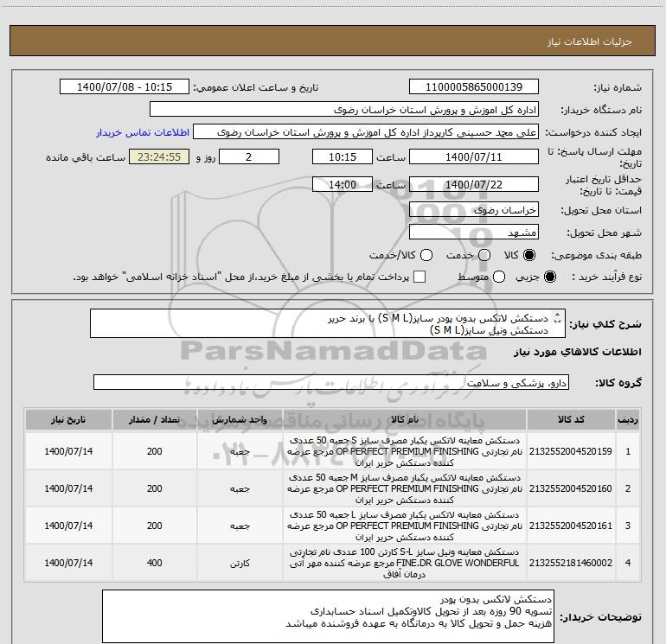Click the تعداد / مقدار column header
This screenshot has height=644, width=666.
click(x=154, y=420)
